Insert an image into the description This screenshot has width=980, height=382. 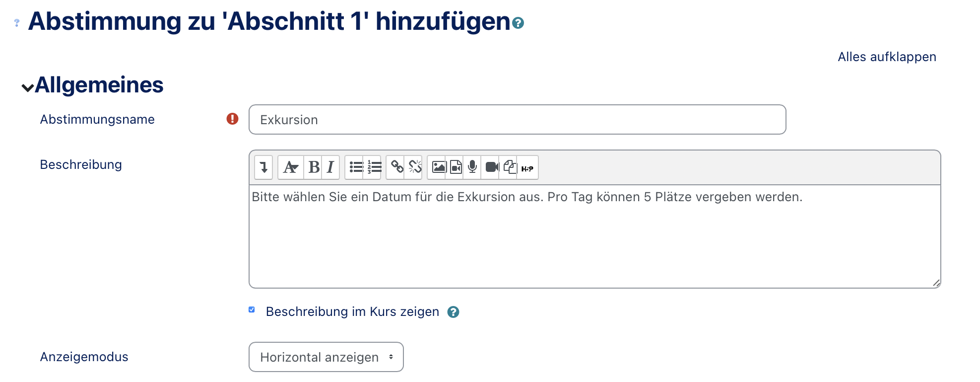click(438, 167)
